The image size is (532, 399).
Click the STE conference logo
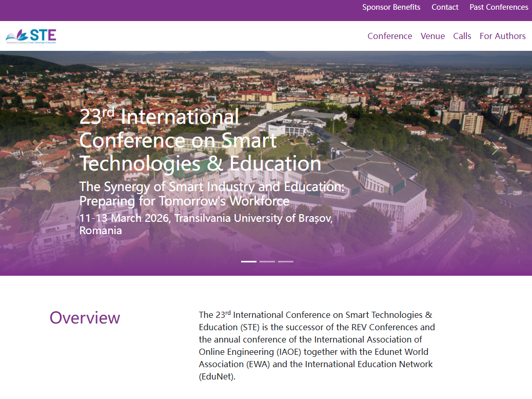pyautogui.click(x=31, y=36)
